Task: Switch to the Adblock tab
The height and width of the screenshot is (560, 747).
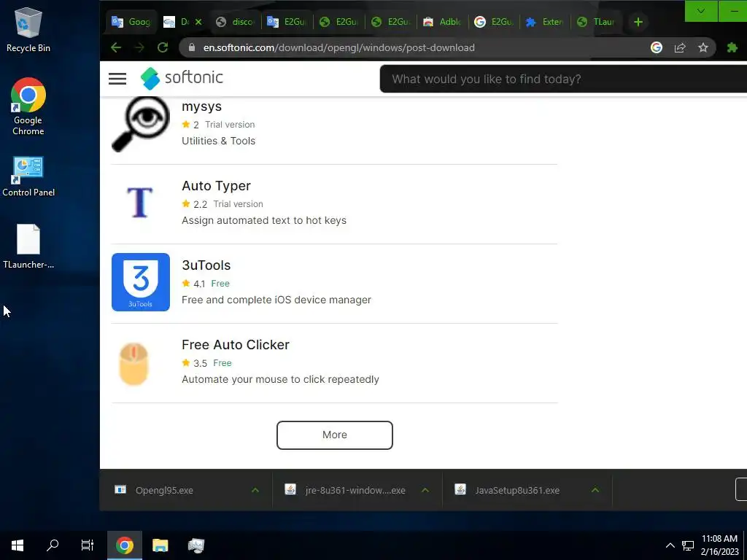Action: [442, 22]
